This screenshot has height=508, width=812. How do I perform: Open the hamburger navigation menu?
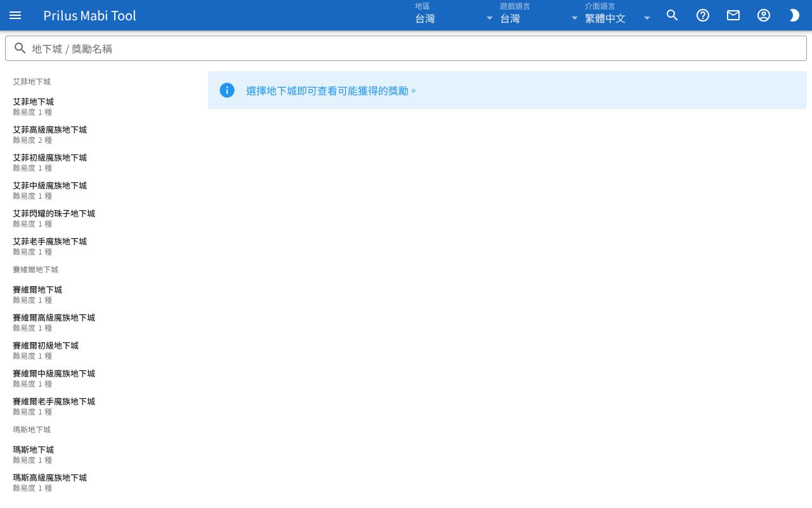[x=15, y=15]
